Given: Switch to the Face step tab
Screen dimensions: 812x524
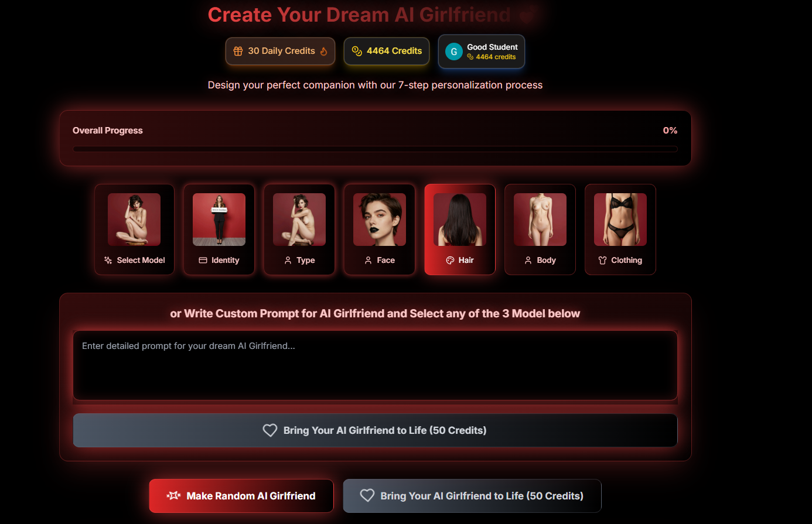Looking at the screenshot, I should point(380,230).
